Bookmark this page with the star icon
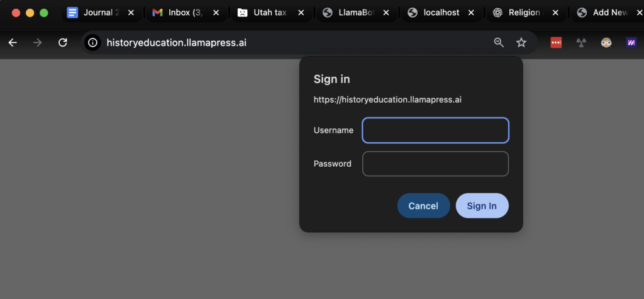 [521, 42]
